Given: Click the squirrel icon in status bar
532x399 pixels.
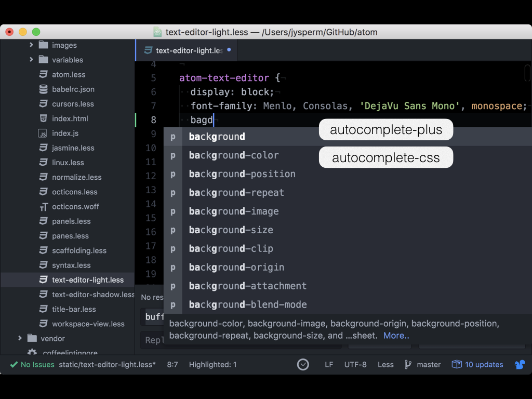Looking at the screenshot, I should click(520, 364).
